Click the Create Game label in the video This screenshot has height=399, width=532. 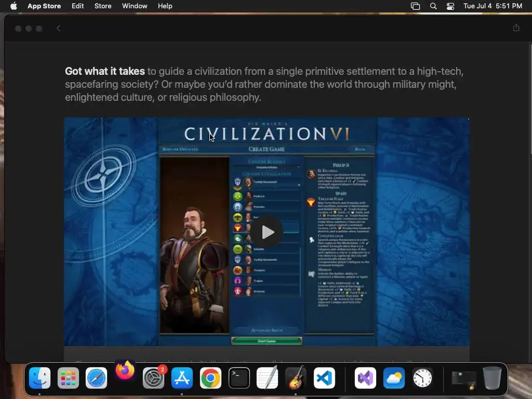coord(267,149)
